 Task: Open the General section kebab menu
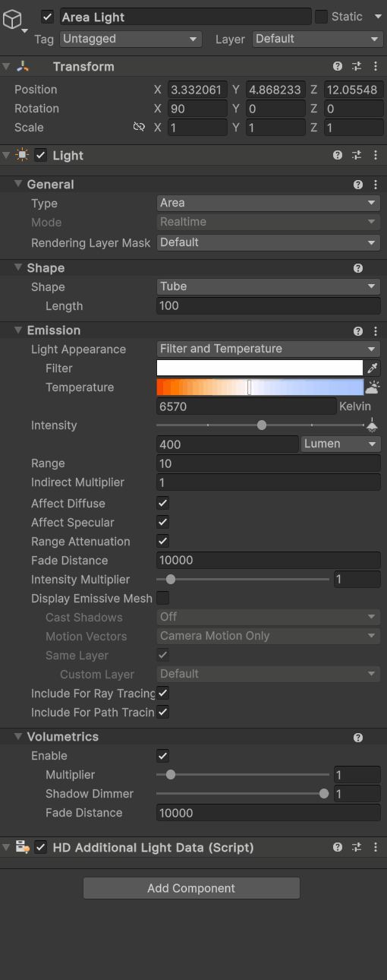click(x=376, y=185)
